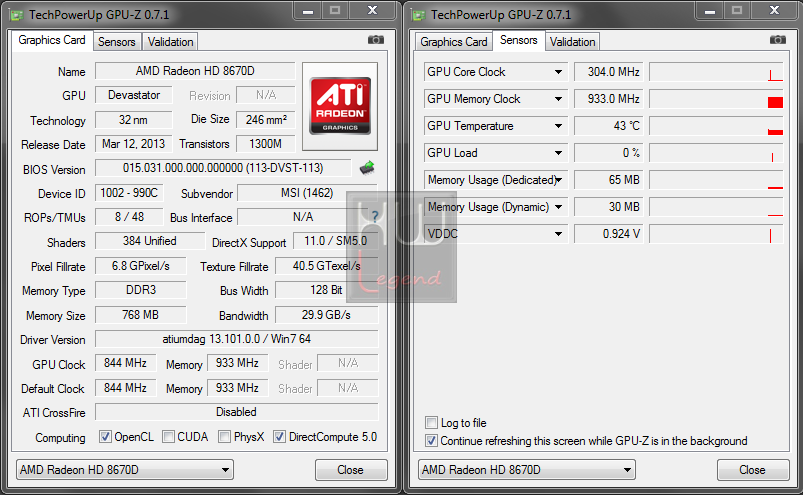The height and width of the screenshot is (495, 803).
Task: Click the Technology 32 nm field
Action: point(134,120)
